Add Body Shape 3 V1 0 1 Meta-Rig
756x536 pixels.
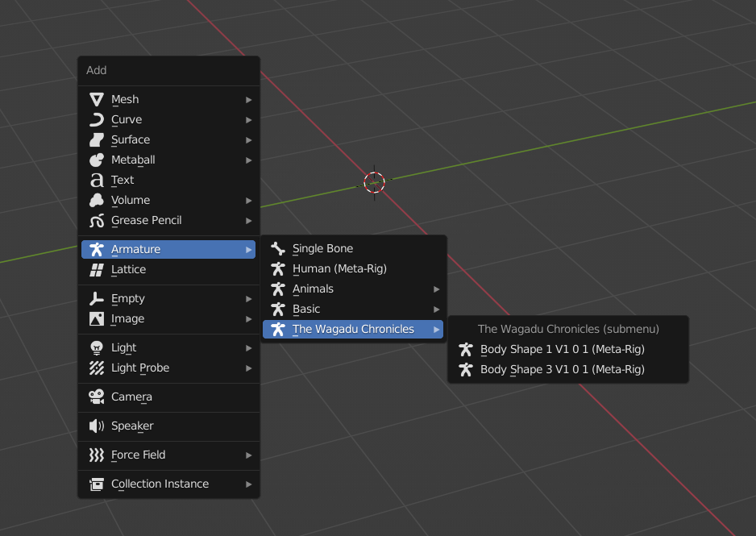coord(568,370)
